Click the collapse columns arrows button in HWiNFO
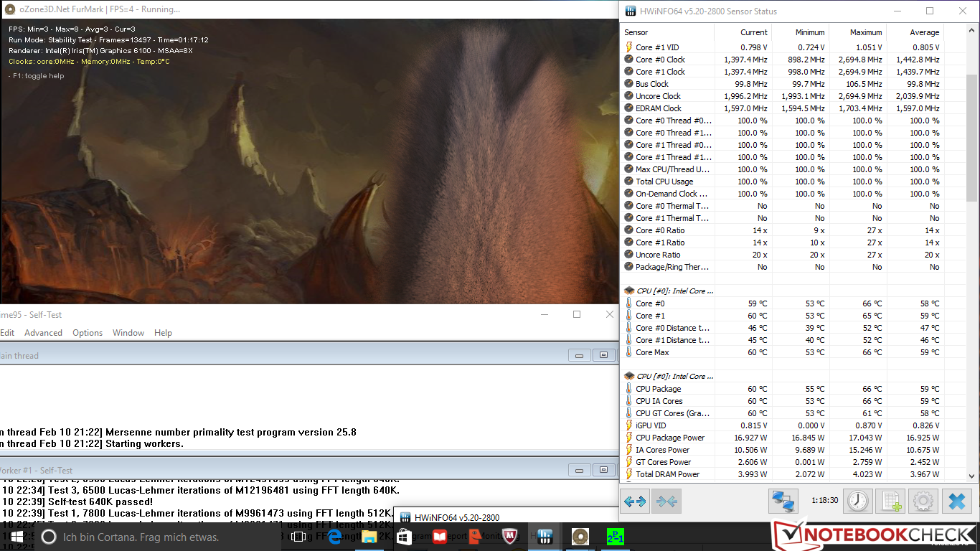 (x=666, y=501)
